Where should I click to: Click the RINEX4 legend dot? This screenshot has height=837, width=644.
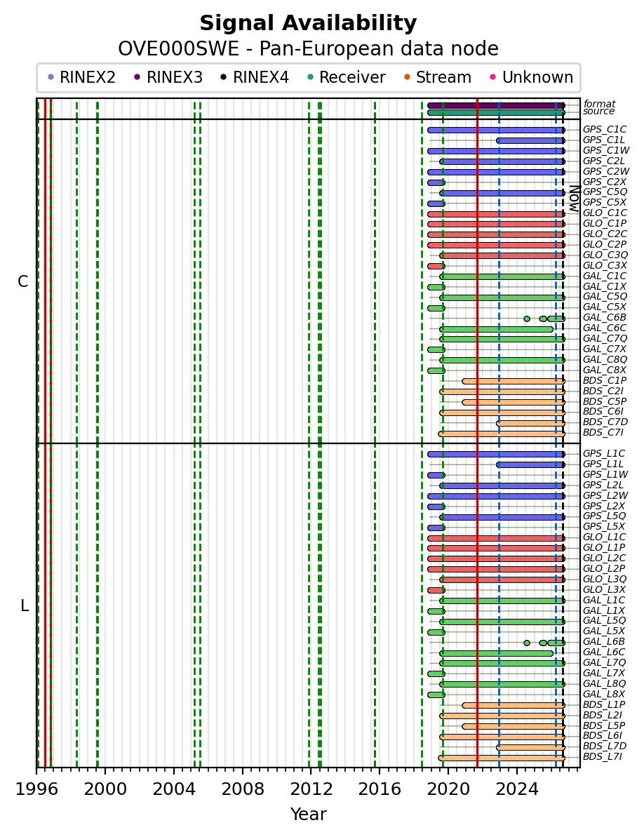tap(224, 77)
